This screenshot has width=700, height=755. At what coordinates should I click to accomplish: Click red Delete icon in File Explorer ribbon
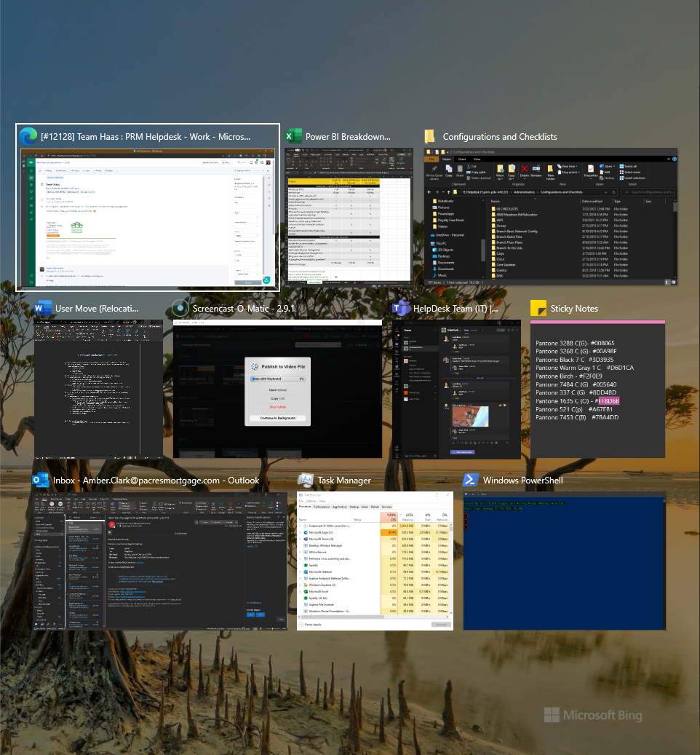525,170
